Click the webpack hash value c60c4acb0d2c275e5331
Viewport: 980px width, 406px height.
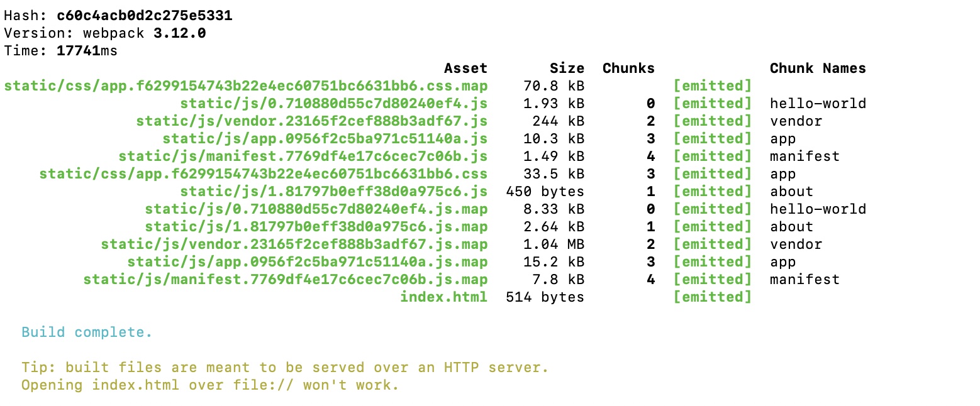[144, 16]
